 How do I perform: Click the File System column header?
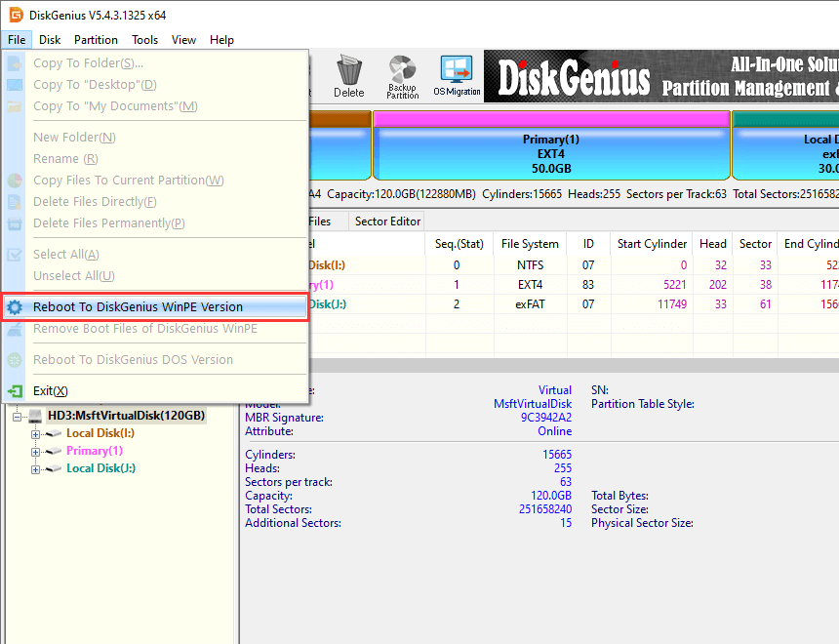click(x=530, y=244)
